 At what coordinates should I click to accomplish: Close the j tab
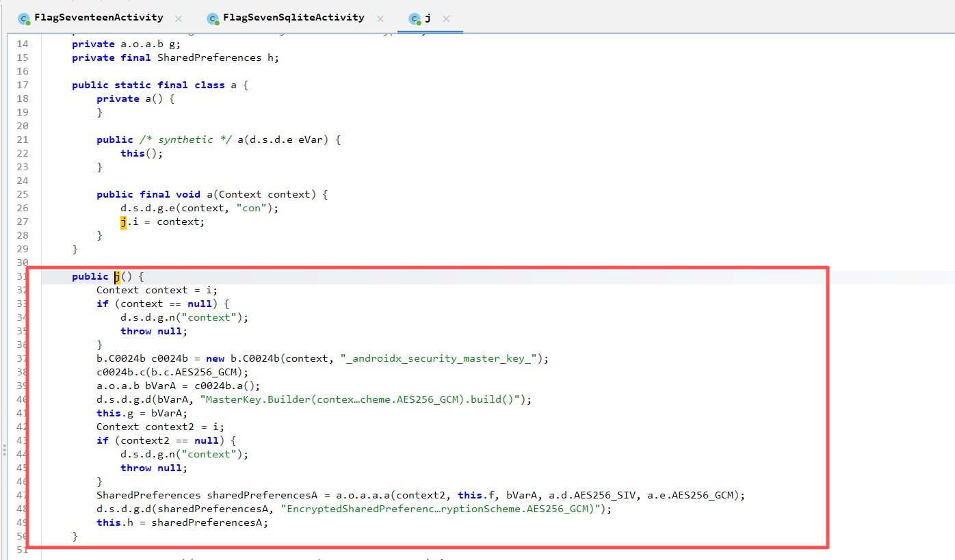tap(446, 18)
